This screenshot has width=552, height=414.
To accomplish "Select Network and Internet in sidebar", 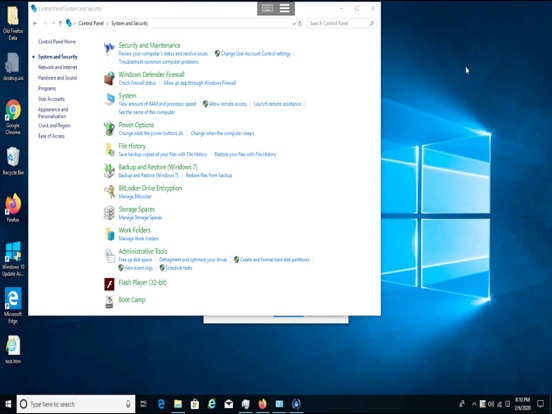I will click(57, 67).
